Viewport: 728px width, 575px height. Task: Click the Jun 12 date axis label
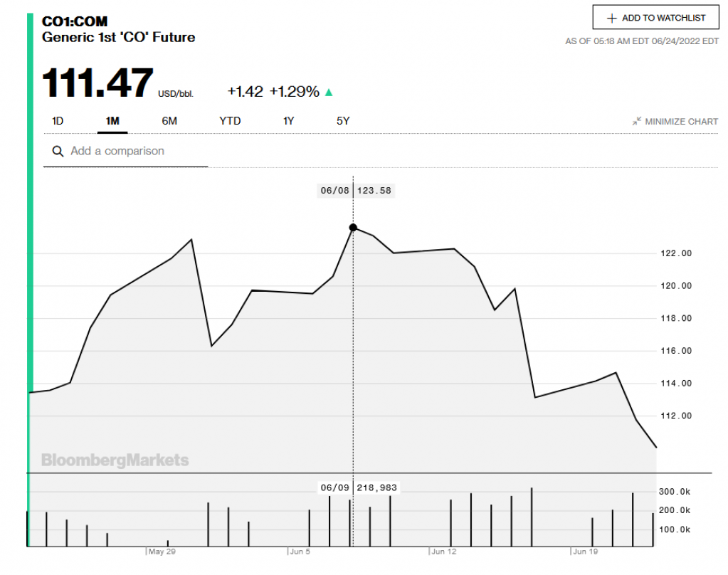[443, 552]
